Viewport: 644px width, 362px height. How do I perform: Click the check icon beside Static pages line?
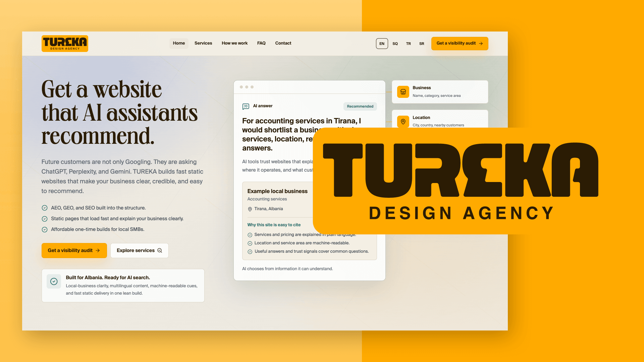coord(45,219)
